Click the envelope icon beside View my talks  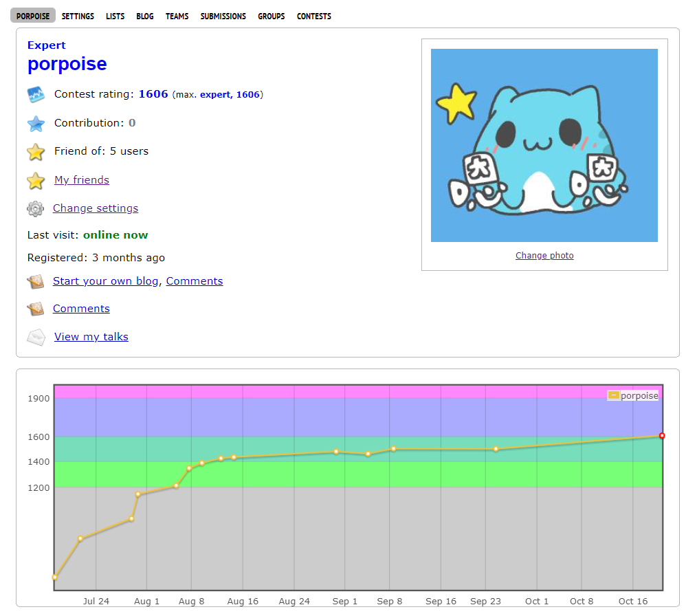[x=36, y=338]
